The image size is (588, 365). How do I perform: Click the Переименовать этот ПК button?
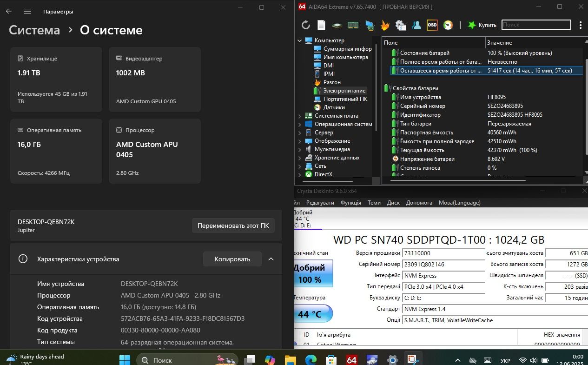233,226
